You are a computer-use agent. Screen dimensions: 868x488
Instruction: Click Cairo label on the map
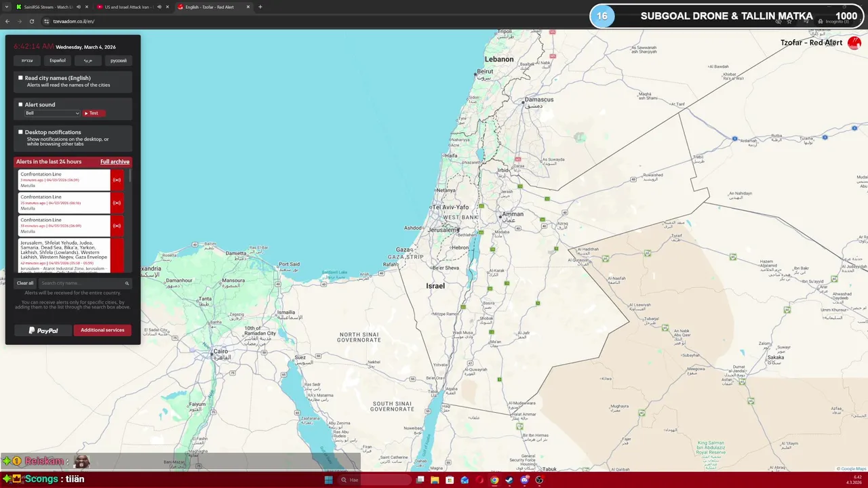[x=220, y=352]
